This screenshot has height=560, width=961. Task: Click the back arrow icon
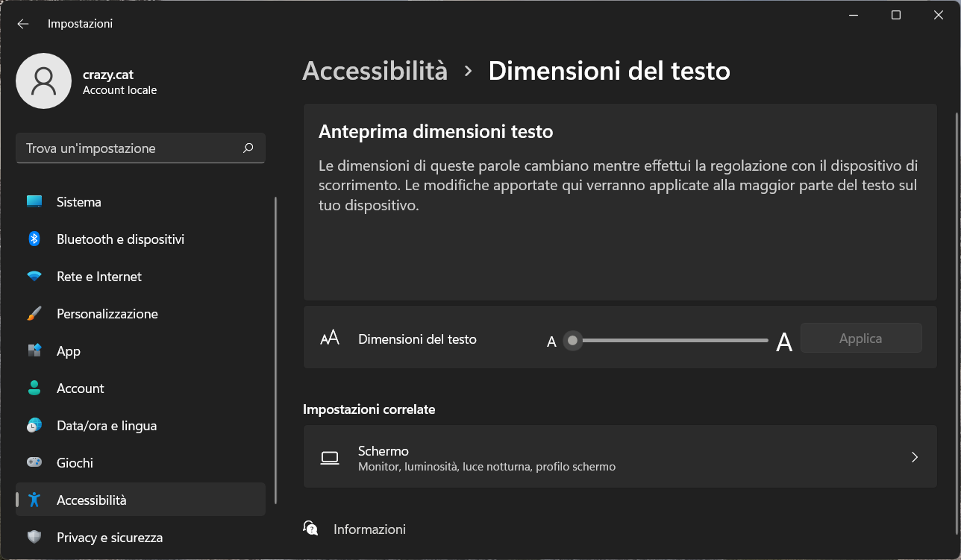pyautogui.click(x=23, y=24)
